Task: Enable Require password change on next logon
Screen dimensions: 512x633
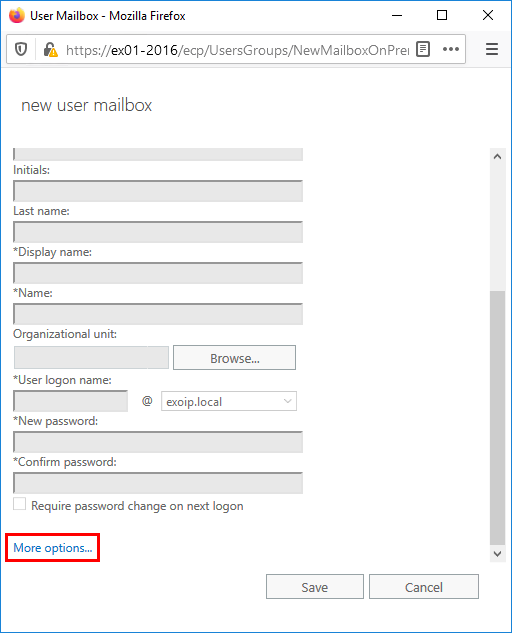Action: [19, 504]
